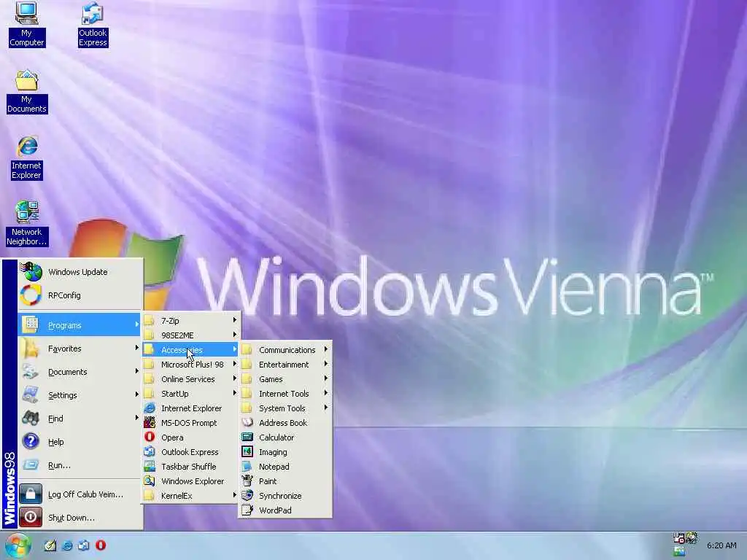Click the Find binoculars icon
Viewport: 747px width, 560px height.
tap(31, 418)
